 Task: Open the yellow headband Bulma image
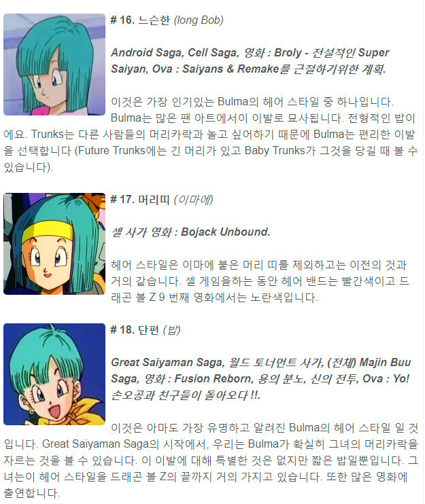(54, 244)
